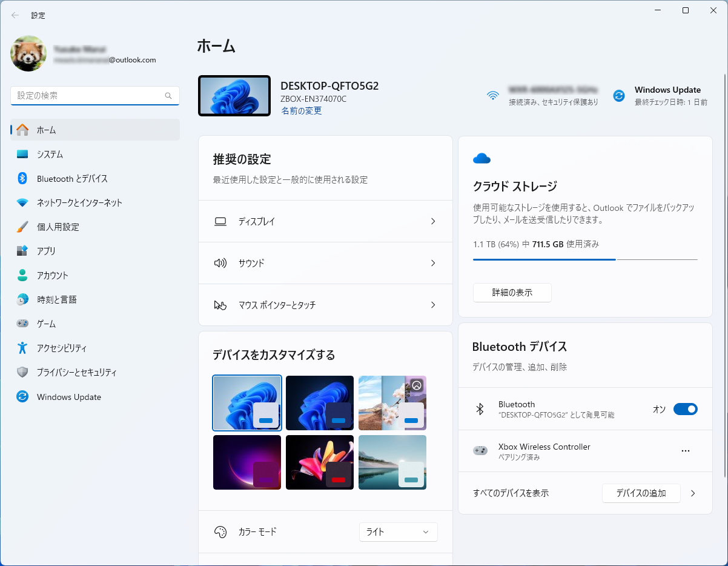The width and height of the screenshot is (728, 566).
Task: Click the 詳細の表示 button
Action: 512,293
